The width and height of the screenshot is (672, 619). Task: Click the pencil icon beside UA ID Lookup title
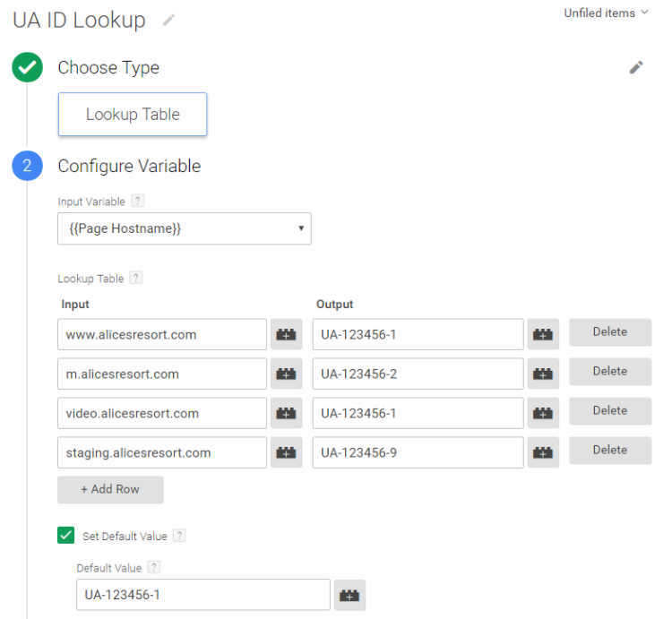pos(168,20)
